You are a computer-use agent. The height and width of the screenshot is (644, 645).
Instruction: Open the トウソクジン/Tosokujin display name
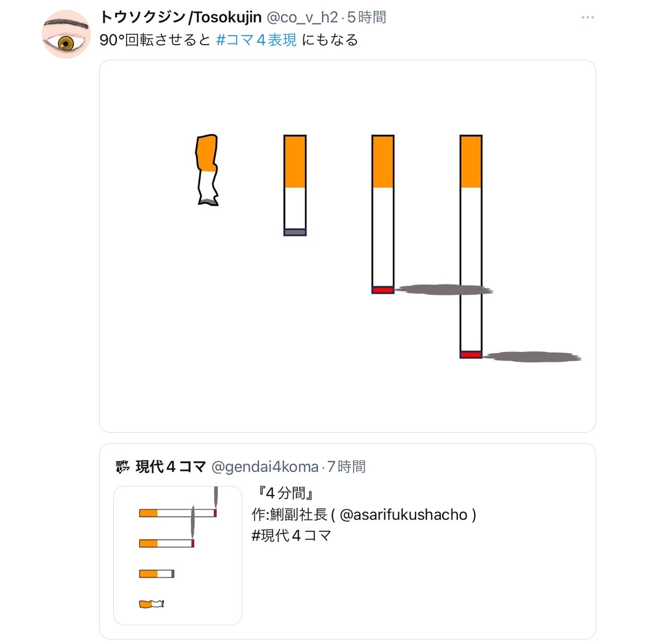tap(180, 18)
